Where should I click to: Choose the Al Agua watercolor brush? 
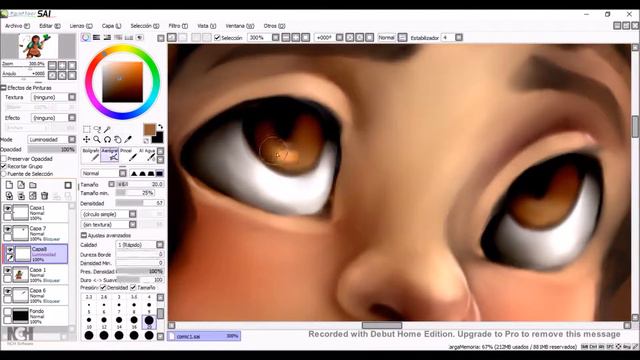147,155
